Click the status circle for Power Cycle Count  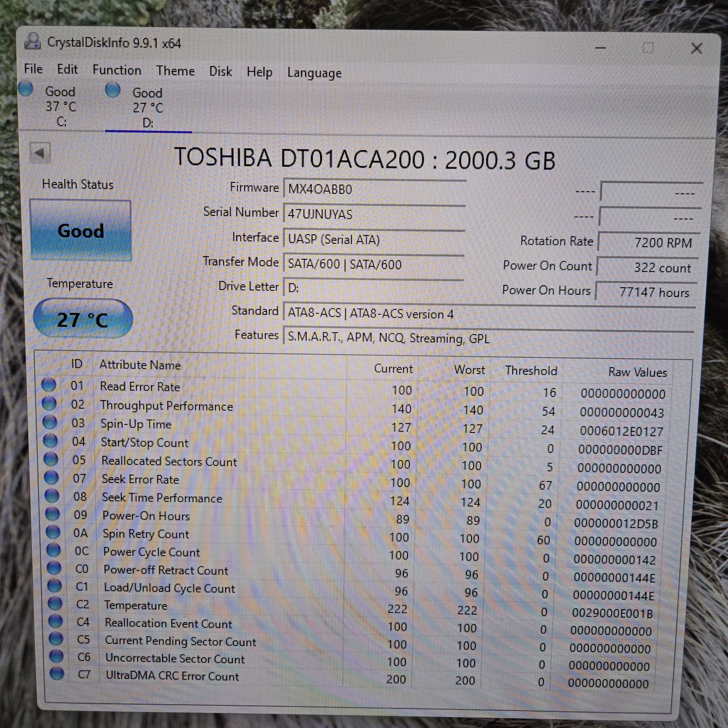(53, 551)
